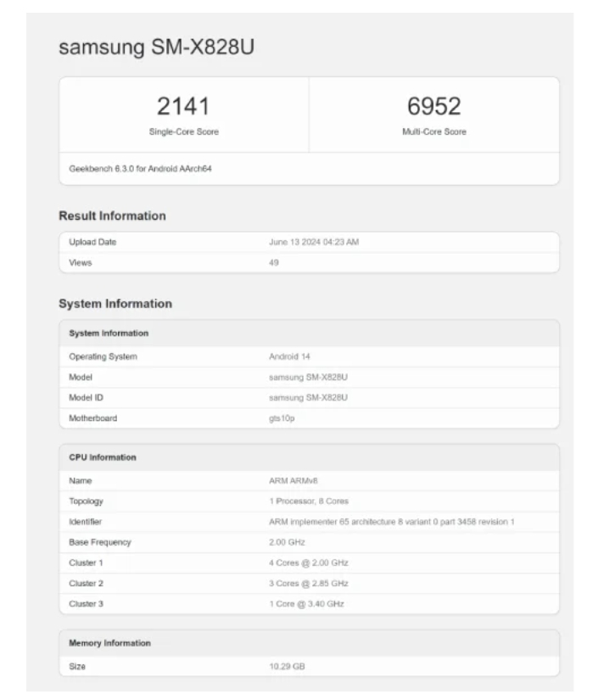This screenshot has width=598, height=700.
Task: Select the ARM implementer 65 identifier value
Action: point(391,522)
